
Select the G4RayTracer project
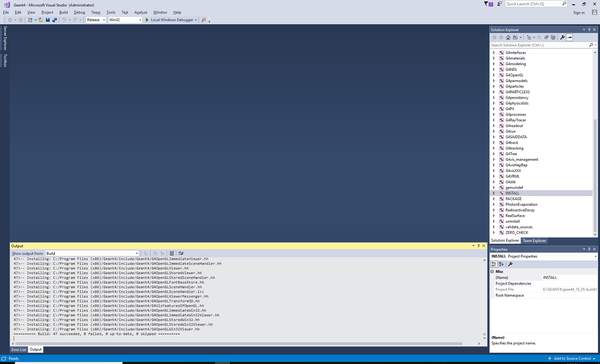[x=516, y=120]
